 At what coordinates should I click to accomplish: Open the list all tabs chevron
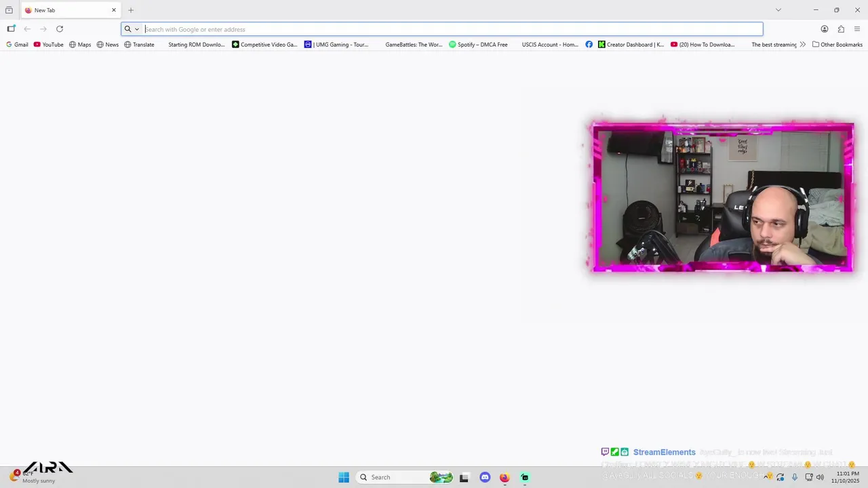[x=778, y=10]
